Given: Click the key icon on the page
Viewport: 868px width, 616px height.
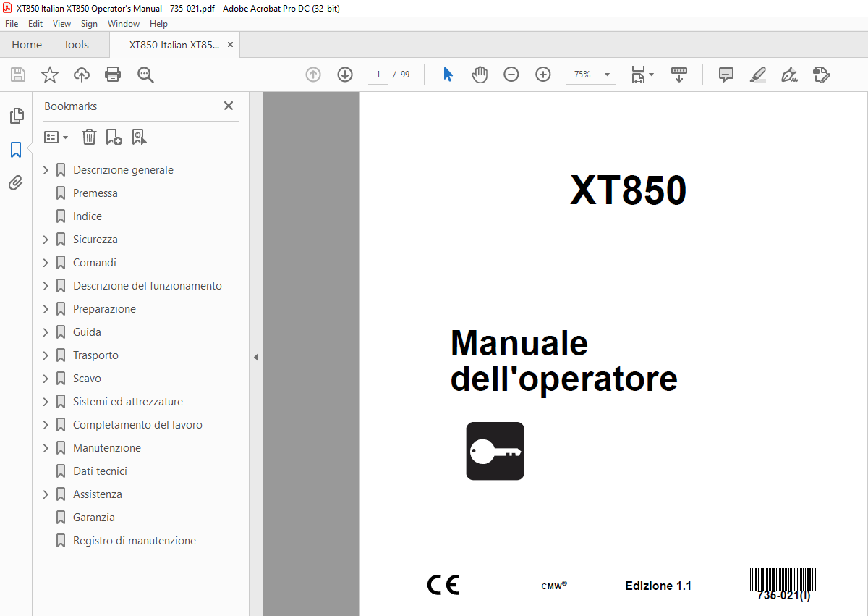Looking at the screenshot, I should tap(495, 451).
